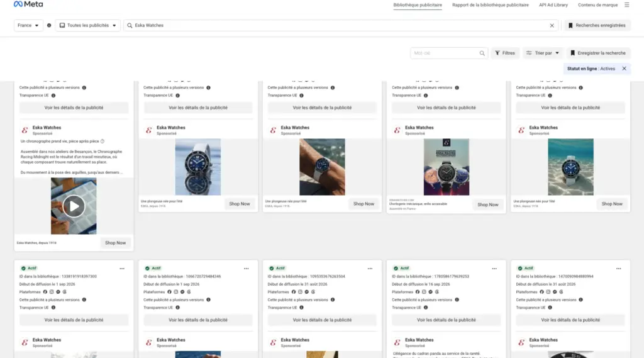Image resolution: width=644 pixels, height=358 pixels.
Task: Click Eska Watches avatar on Eska Racing ad
Action: coord(397,130)
